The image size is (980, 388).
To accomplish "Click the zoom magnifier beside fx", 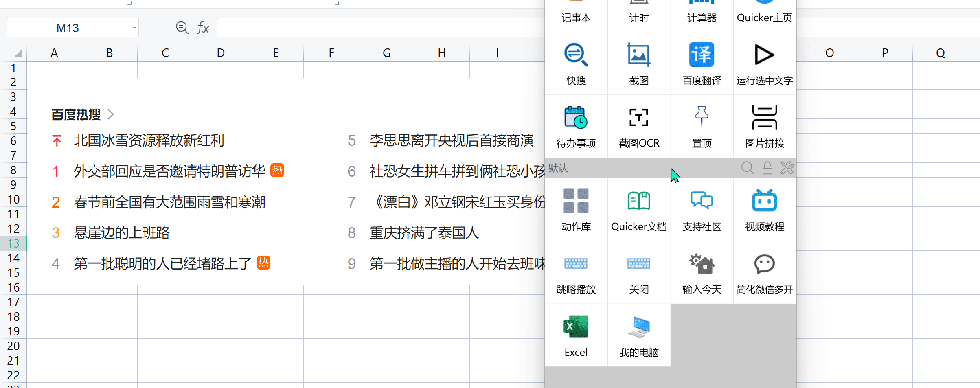I will click(182, 28).
